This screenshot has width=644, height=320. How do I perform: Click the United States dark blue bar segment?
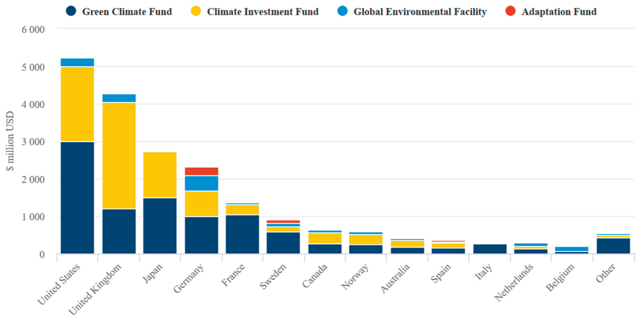tap(77, 198)
